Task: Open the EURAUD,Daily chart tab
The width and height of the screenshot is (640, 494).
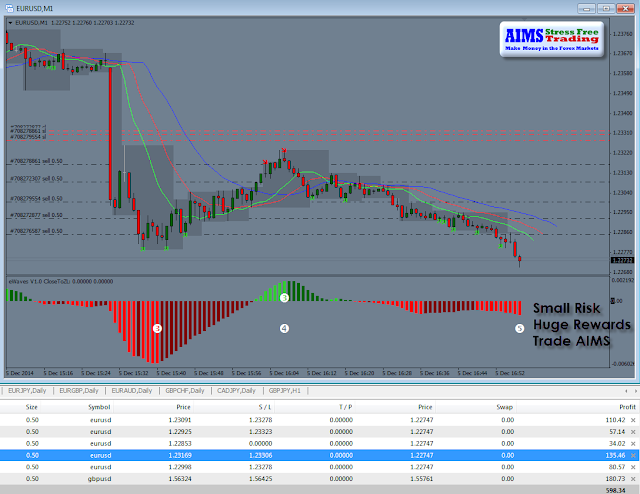Action: (131, 391)
